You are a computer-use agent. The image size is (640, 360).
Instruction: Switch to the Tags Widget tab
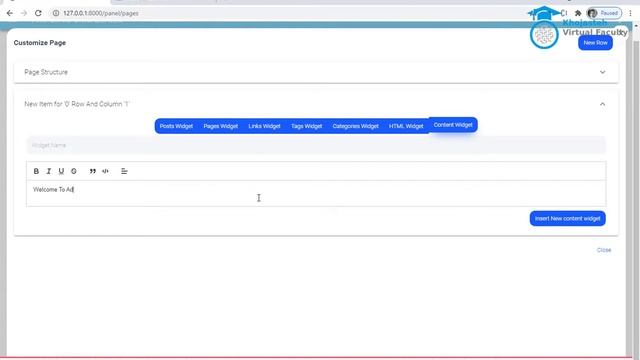(307, 126)
